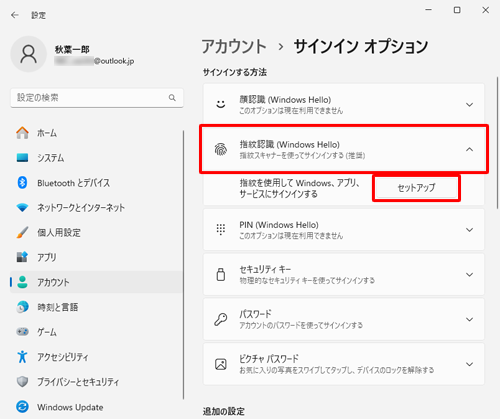Click the 個人用設定 paintbrush icon
The width and height of the screenshot is (500, 419).
pyautogui.click(x=22, y=232)
